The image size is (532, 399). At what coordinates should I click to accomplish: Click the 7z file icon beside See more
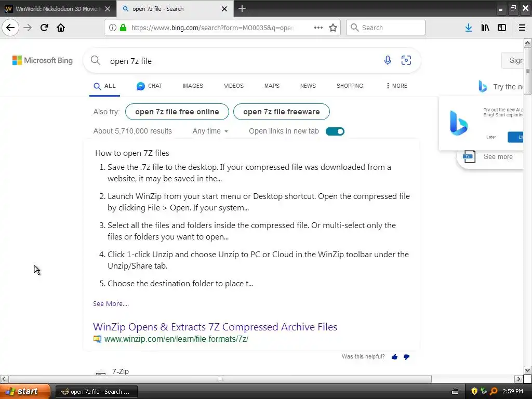click(469, 156)
